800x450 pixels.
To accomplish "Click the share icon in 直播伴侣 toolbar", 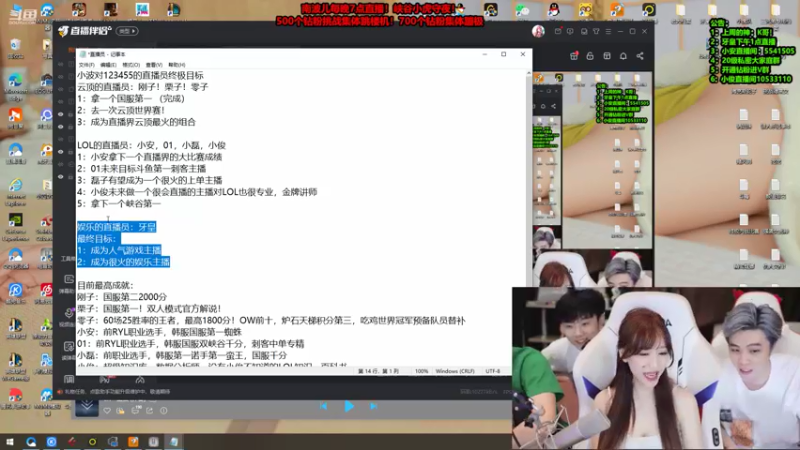I will click(640, 56).
